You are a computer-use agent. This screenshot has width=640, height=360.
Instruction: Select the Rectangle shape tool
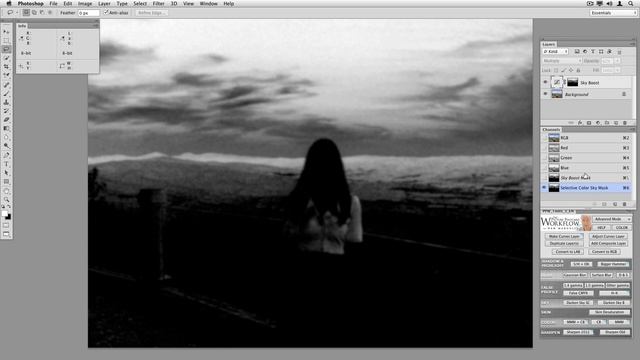click(x=6, y=182)
